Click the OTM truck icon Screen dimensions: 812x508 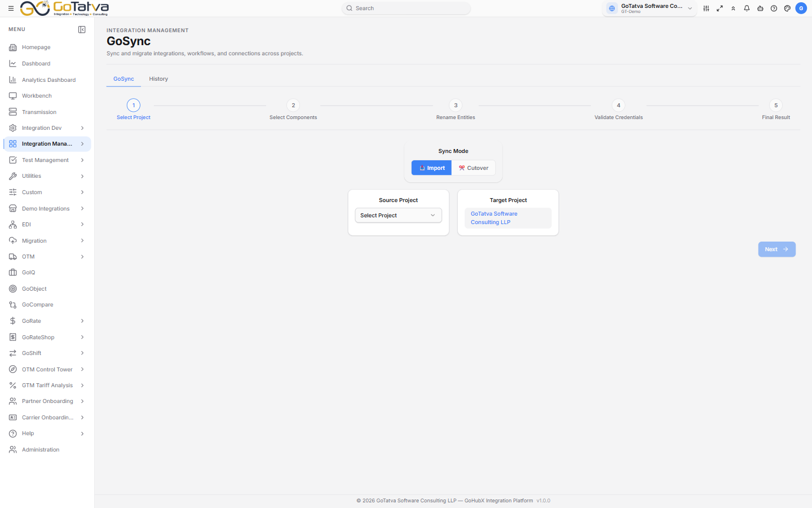pyautogui.click(x=12, y=257)
